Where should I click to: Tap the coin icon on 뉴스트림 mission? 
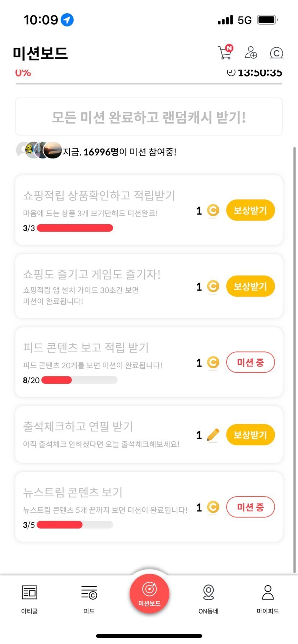pos(213,507)
